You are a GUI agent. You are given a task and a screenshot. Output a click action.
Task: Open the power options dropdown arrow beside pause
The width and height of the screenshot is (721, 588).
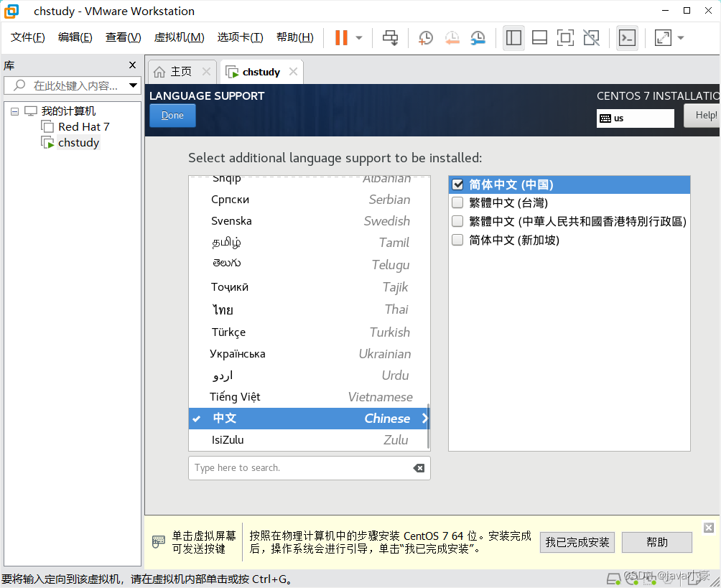(359, 38)
